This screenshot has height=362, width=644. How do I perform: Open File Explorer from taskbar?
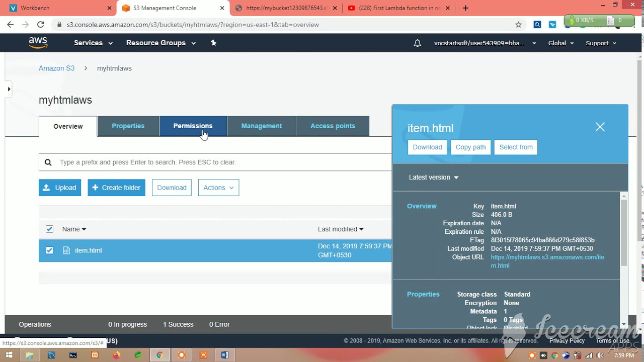click(x=30, y=355)
